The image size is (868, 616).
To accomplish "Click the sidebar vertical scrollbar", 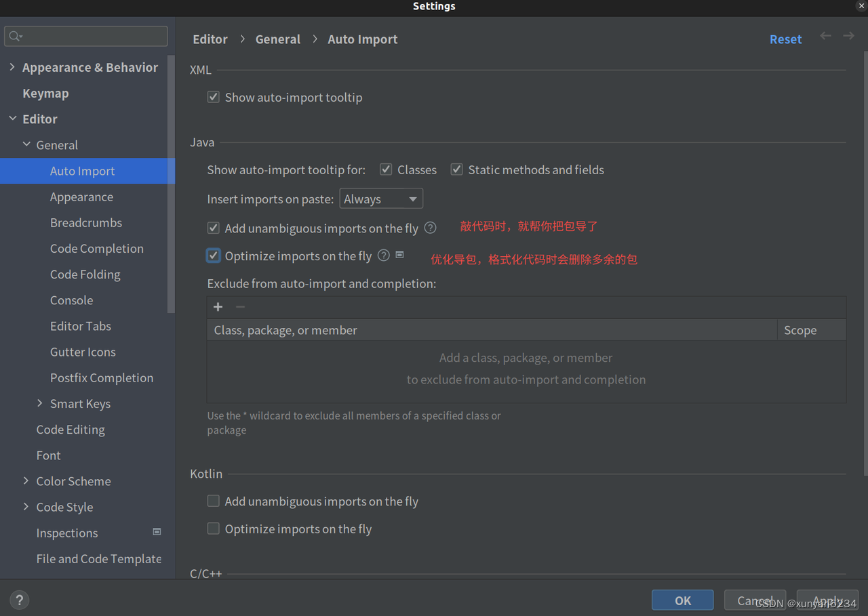I will pyautogui.click(x=172, y=184).
